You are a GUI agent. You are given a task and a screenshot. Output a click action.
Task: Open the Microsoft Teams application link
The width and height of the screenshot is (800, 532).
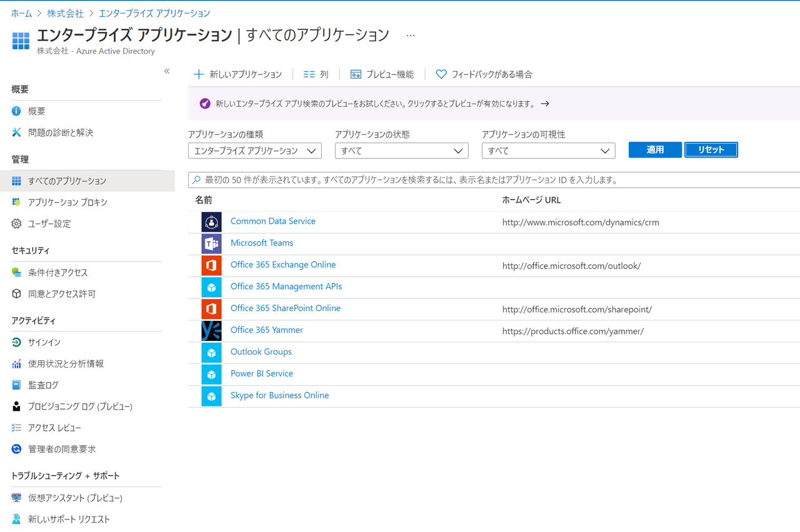[x=262, y=243]
